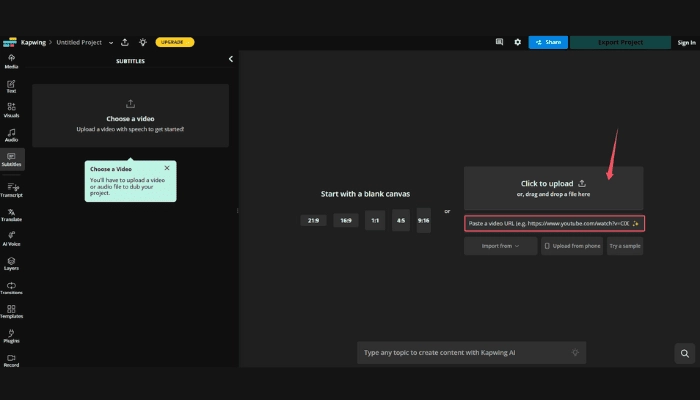
Task: Open the comments icon in header
Action: coord(500,42)
